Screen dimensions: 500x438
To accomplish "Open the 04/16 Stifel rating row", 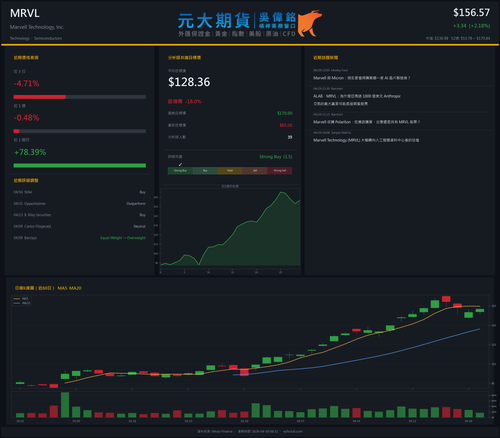I will point(79,192).
